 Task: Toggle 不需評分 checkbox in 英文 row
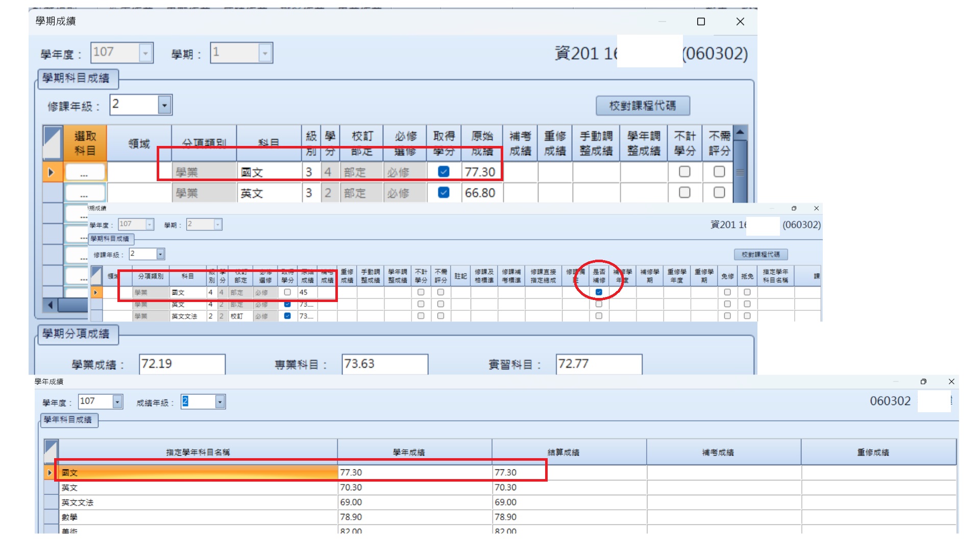719,192
